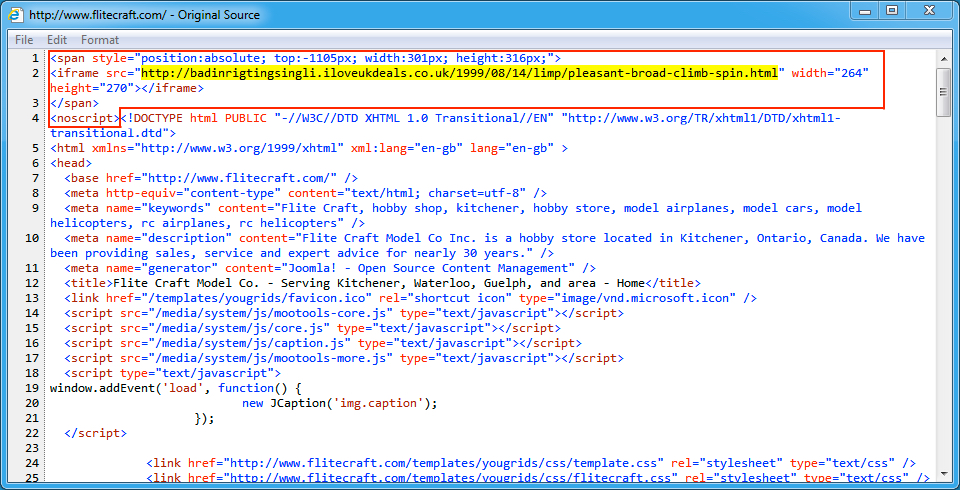Click the page icon in the title bar
This screenshot has width=960, height=490.
point(17,15)
